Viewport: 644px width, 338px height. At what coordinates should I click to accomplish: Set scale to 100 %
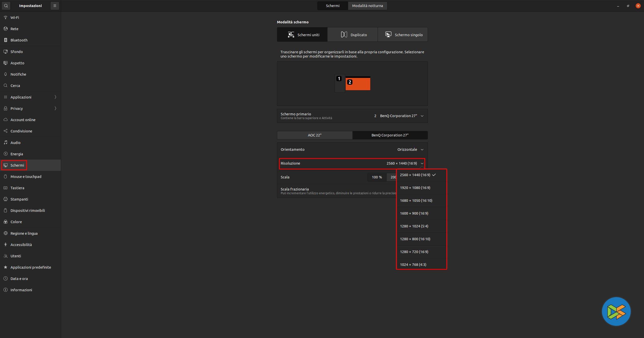377,177
